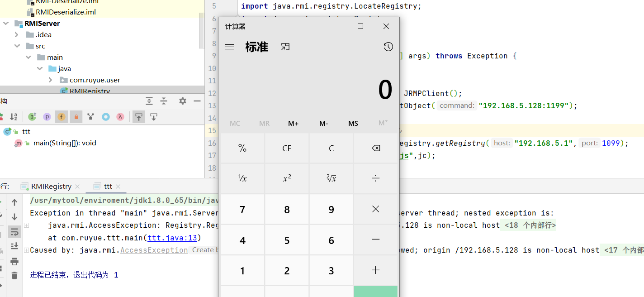Viewport: 644px width, 297px height.
Task: Open structure panel settings gear
Action: pyautogui.click(x=183, y=101)
